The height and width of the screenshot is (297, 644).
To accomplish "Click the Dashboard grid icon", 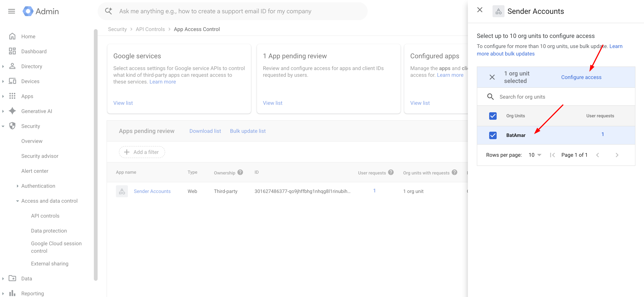I will (x=12, y=51).
